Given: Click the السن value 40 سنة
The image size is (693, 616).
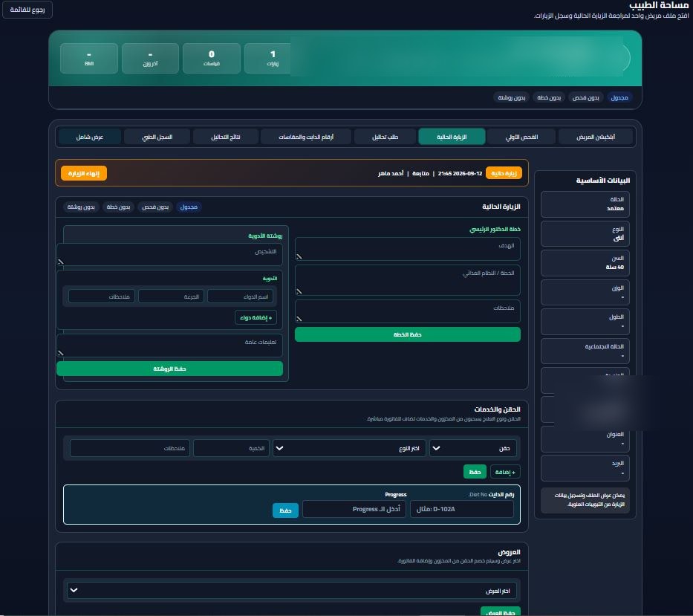Looking at the screenshot, I should (615, 267).
